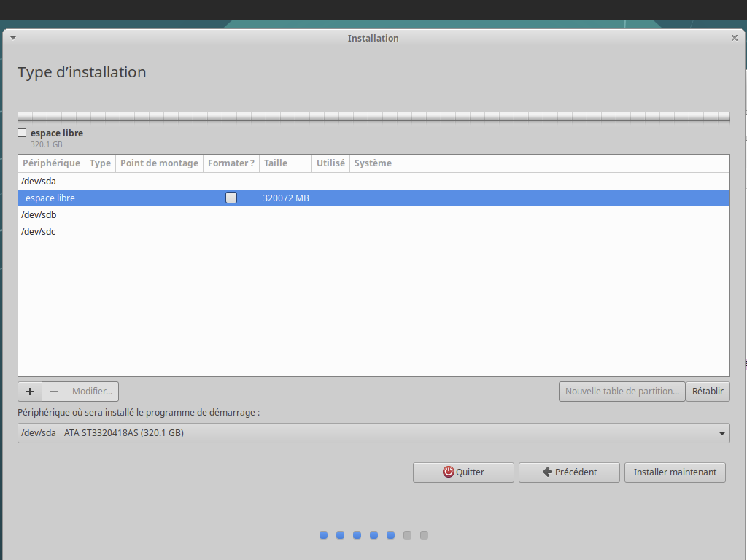Click the Quitter power icon button
Image resolution: width=747 pixels, height=560 pixels.
pyautogui.click(x=463, y=472)
